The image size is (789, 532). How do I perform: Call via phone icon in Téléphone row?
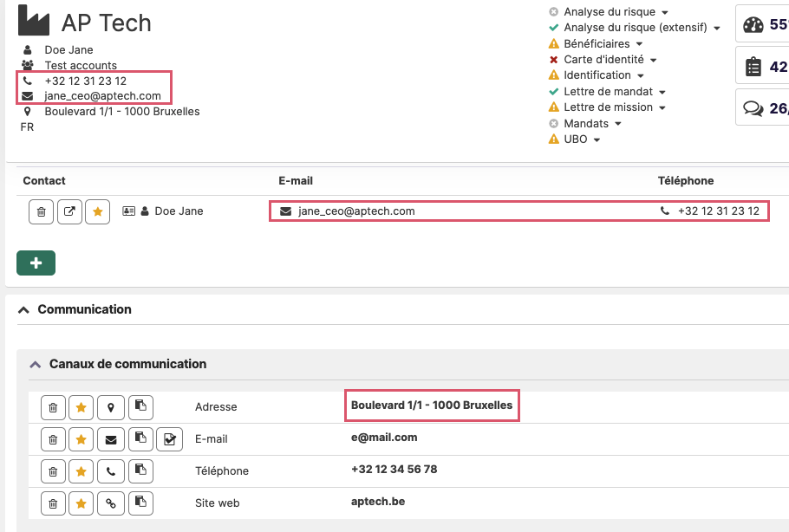(111, 471)
